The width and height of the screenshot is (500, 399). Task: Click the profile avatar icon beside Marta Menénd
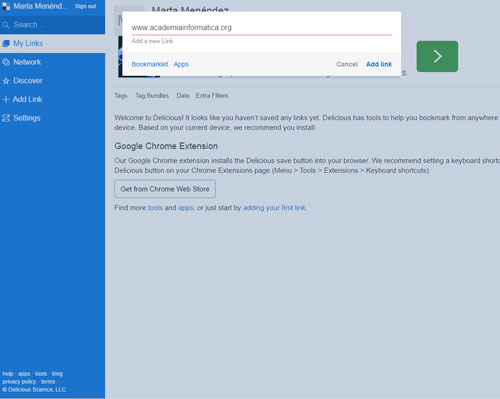(x=6, y=6)
